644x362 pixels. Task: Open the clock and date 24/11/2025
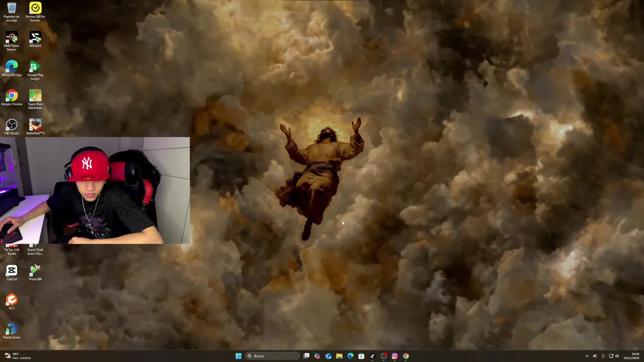[631, 356]
